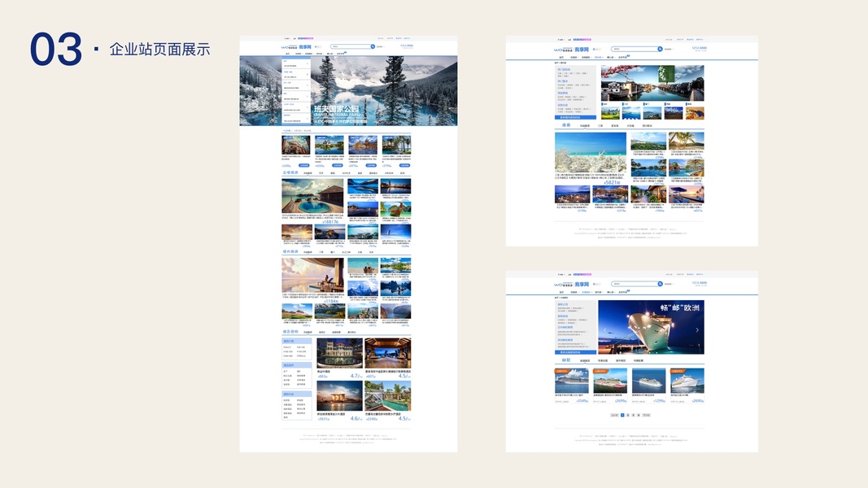Open the 畅"邮"欧洲 cruise ship banner
868x488 pixels.
pyautogui.click(x=651, y=327)
